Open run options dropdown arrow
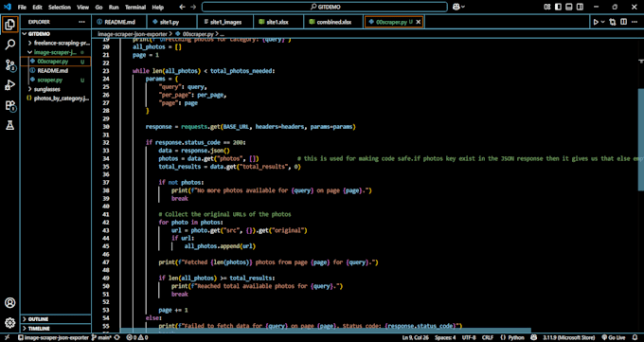 point(603,22)
